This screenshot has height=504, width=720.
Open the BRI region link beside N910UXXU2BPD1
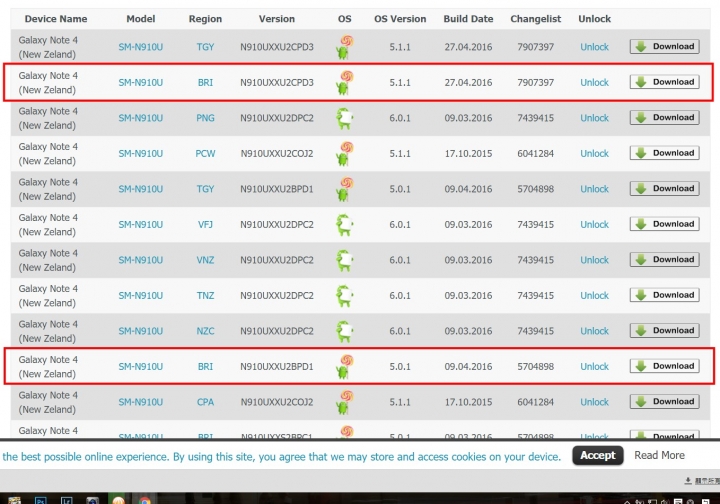click(205, 366)
